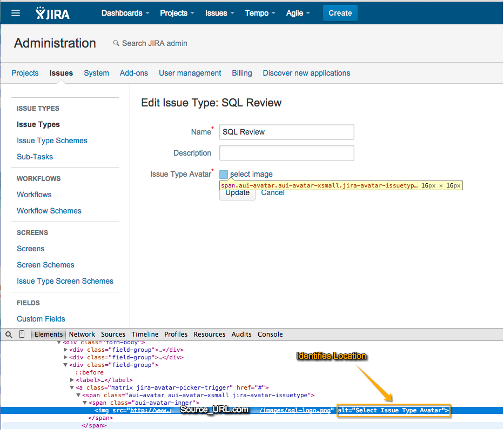Screen dimensions: 504x435
Task: Switch to DevTools Audits tab
Action: coord(241,334)
